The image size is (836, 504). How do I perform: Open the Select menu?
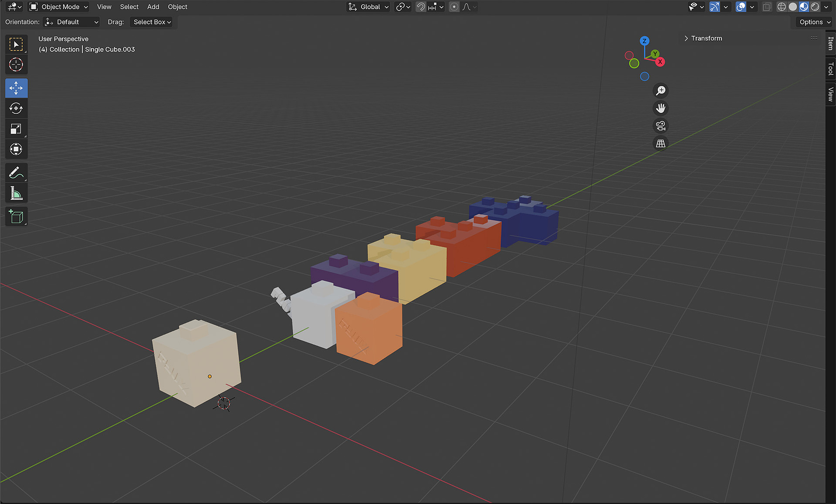point(129,7)
